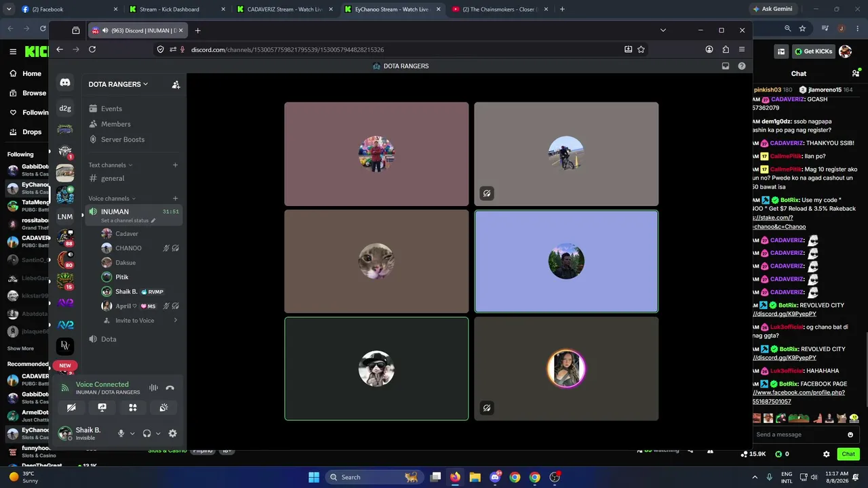This screenshot has width=868, height=488.
Task: Collapse the Voice channels category
Action: coord(112,199)
